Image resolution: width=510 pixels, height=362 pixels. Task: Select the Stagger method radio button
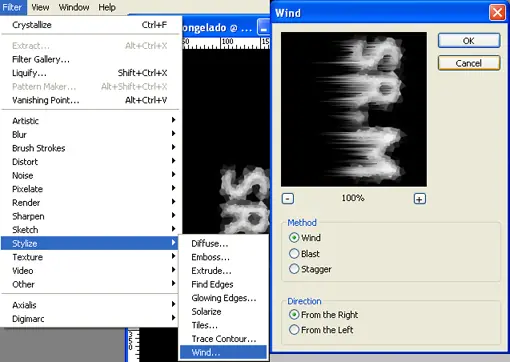coord(294,269)
